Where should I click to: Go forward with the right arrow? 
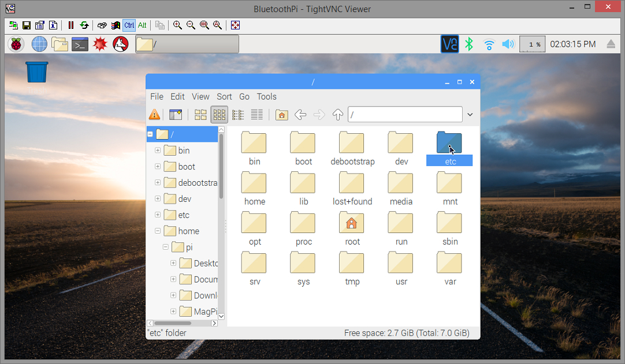tap(319, 115)
